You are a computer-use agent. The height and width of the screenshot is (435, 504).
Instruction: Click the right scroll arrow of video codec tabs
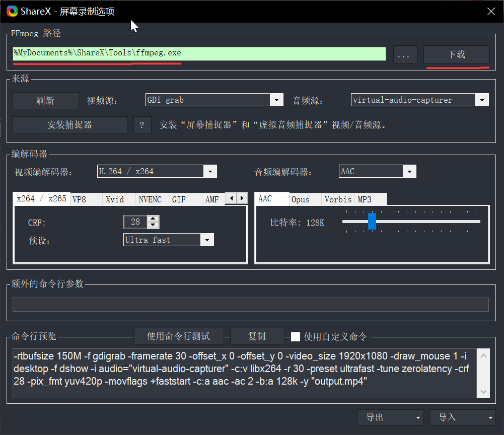242,198
